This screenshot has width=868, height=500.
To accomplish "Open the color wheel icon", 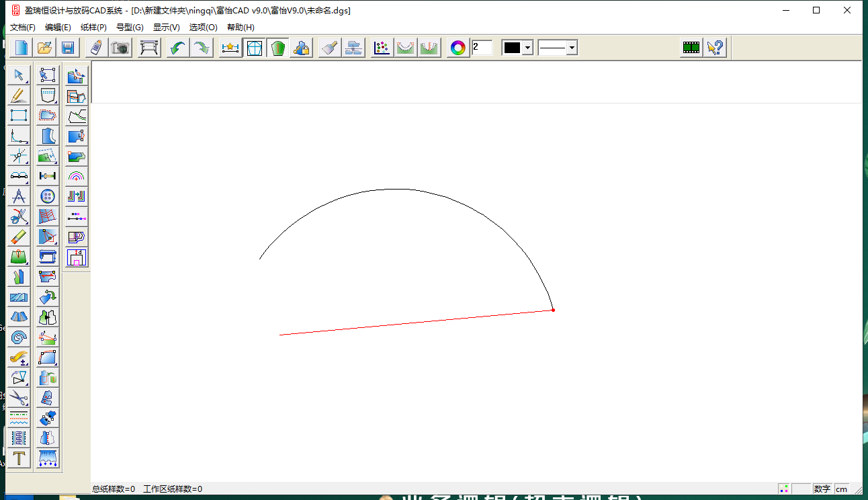I will (x=458, y=48).
